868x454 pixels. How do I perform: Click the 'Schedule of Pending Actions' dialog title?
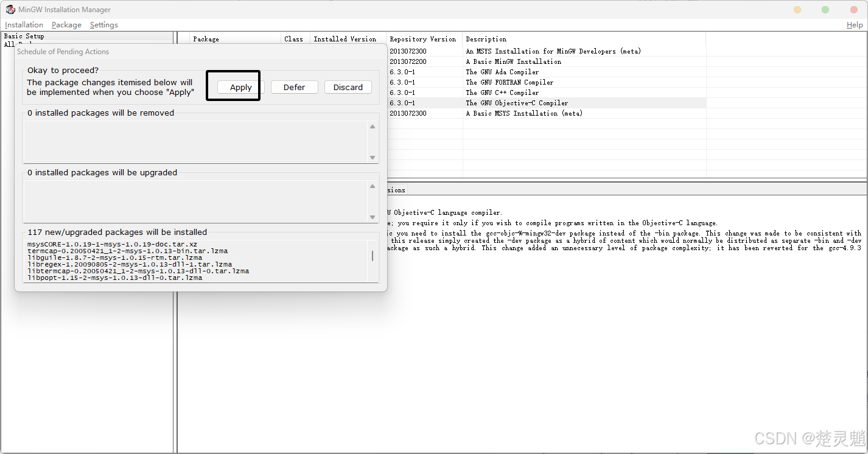[x=63, y=52]
